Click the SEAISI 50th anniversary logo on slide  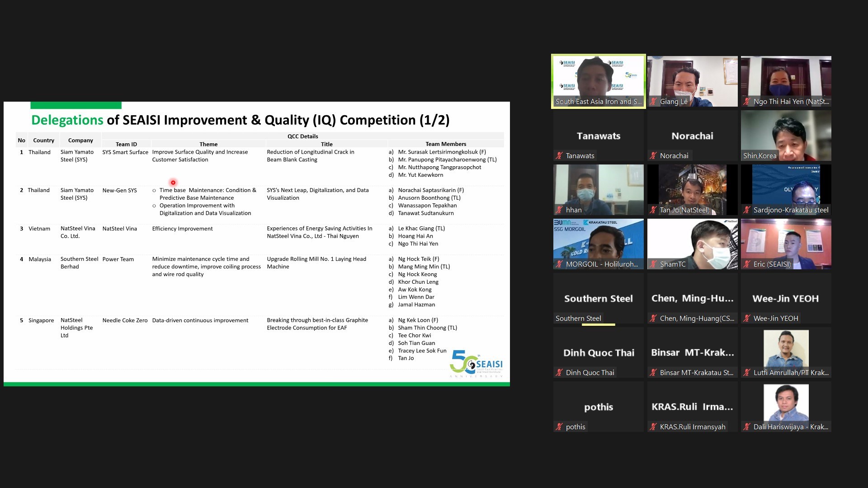click(476, 364)
